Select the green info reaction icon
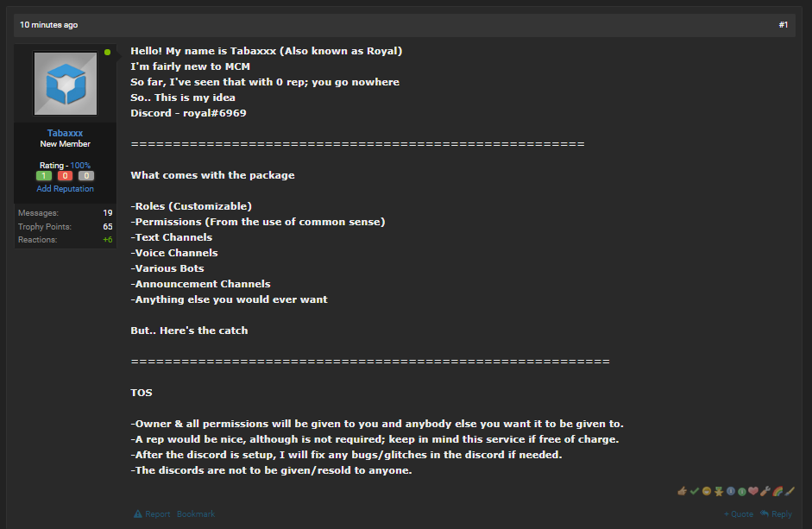Screen dimensions: 812x529 741,492
